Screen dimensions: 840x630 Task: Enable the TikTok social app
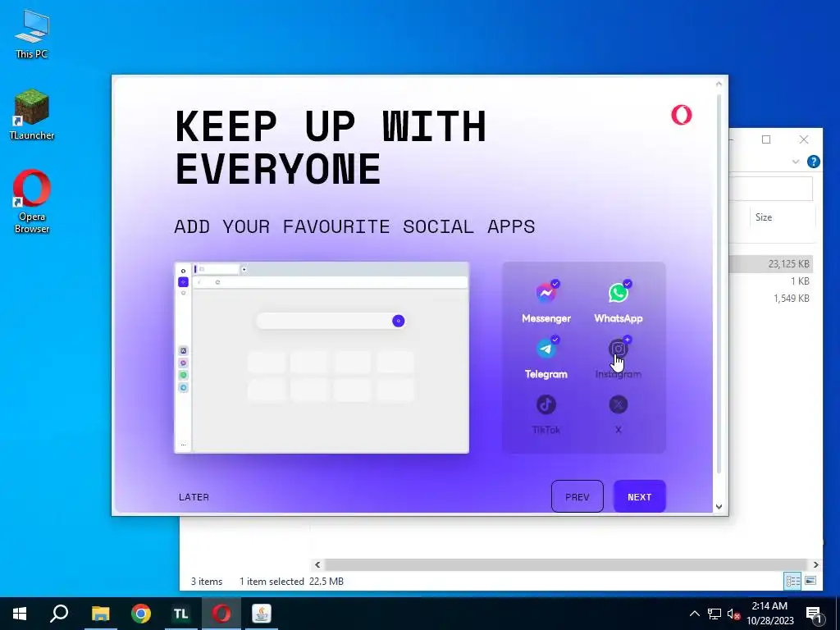click(x=546, y=413)
